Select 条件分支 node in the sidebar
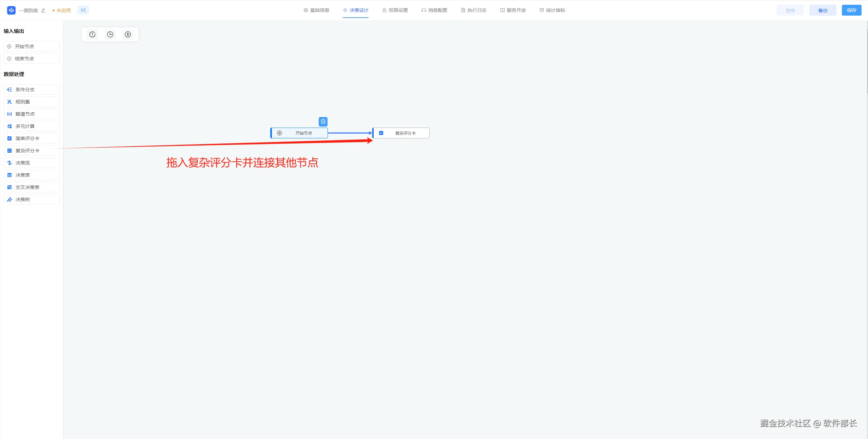Image resolution: width=868 pixels, height=439 pixels. [x=32, y=90]
